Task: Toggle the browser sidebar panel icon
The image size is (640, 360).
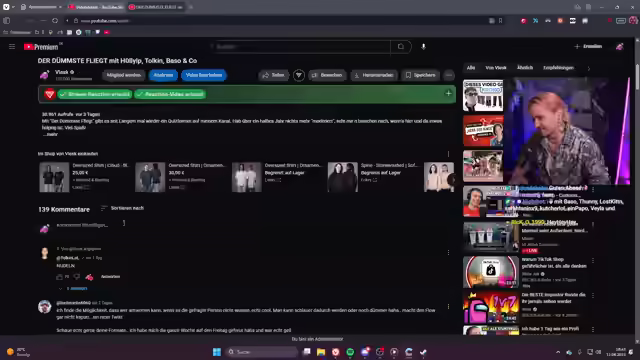Action: point(7,20)
